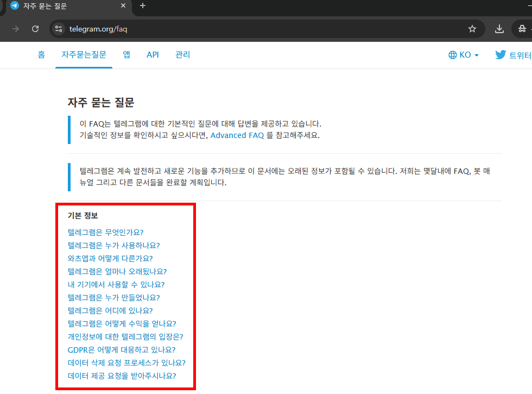The width and height of the screenshot is (532, 394).
Task: Click the site information icon in the address bar
Action: [x=59, y=29]
